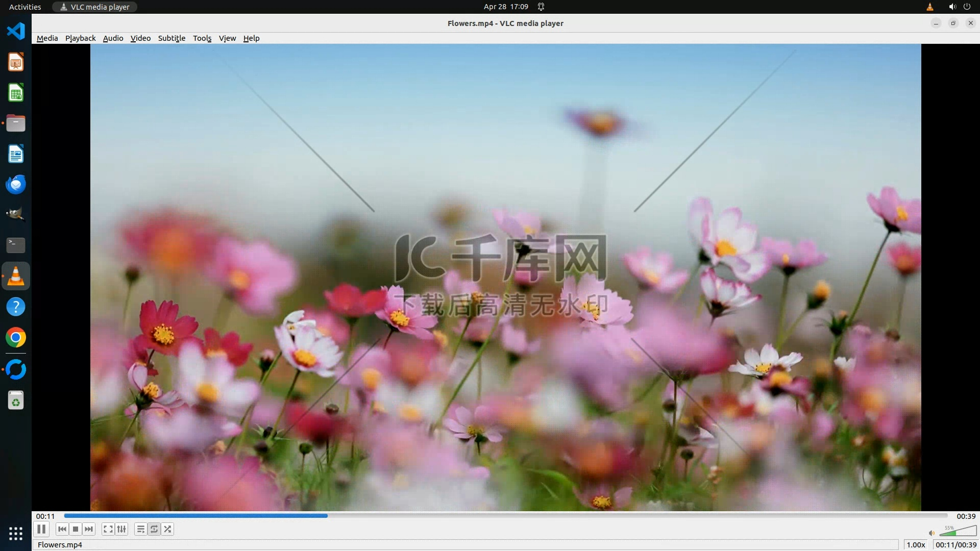Skip to previous media track
Image resolution: width=980 pixels, height=551 pixels.
click(x=62, y=529)
